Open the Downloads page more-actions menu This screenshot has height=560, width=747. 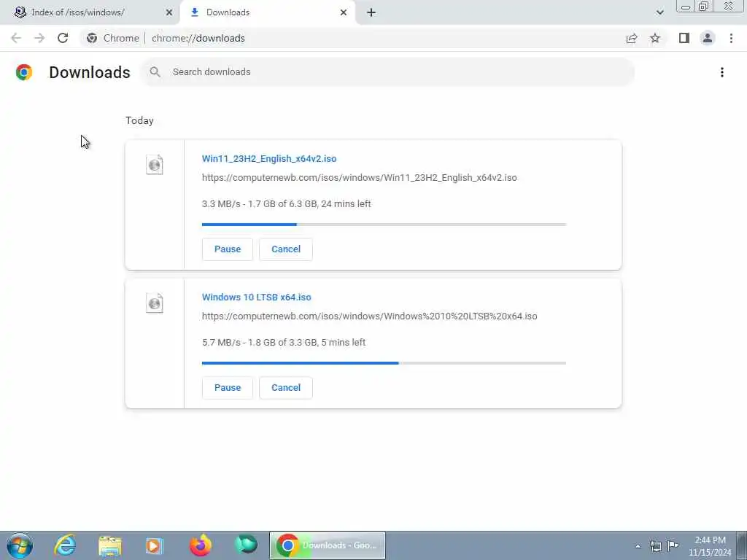pyautogui.click(x=722, y=72)
